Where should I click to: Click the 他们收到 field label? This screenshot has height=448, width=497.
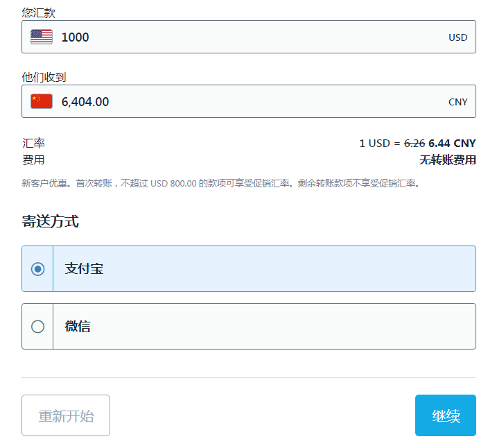point(44,77)
